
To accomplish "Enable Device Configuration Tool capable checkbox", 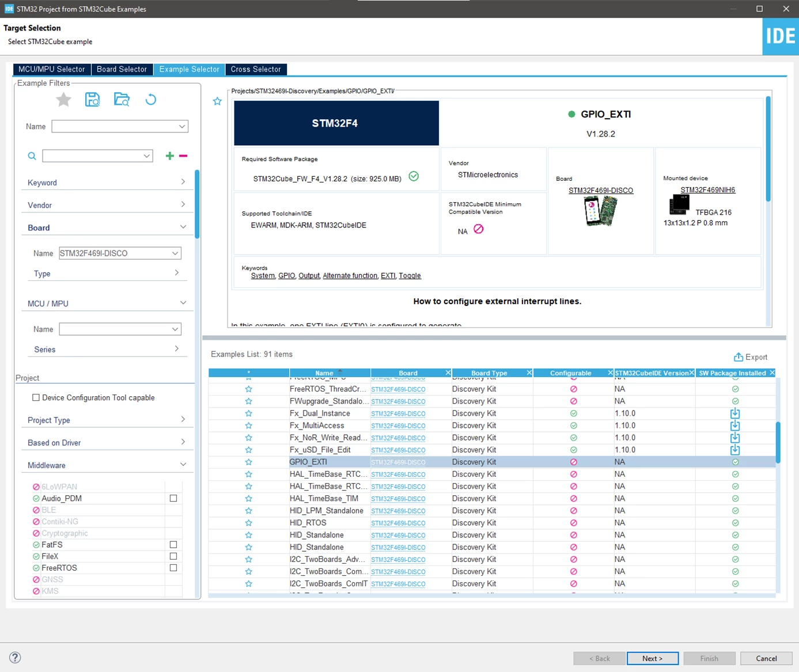I will pyautogui.click(x=36, y=397).
